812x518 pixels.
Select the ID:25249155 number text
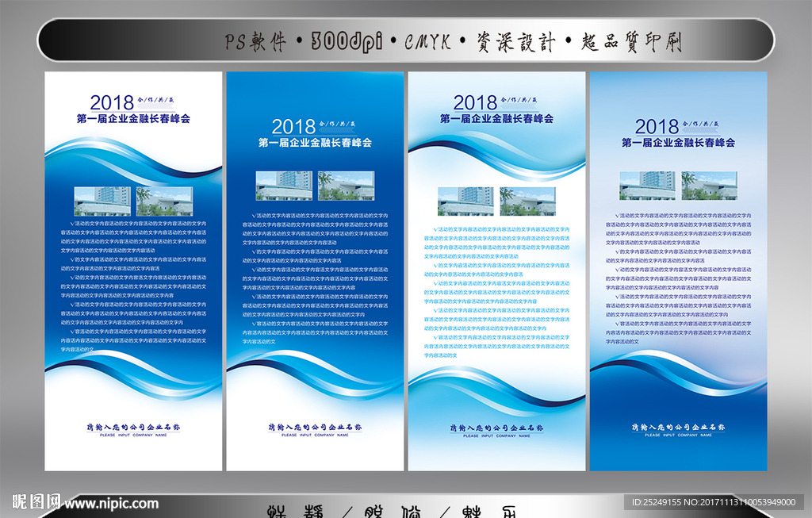pos(656,502)
